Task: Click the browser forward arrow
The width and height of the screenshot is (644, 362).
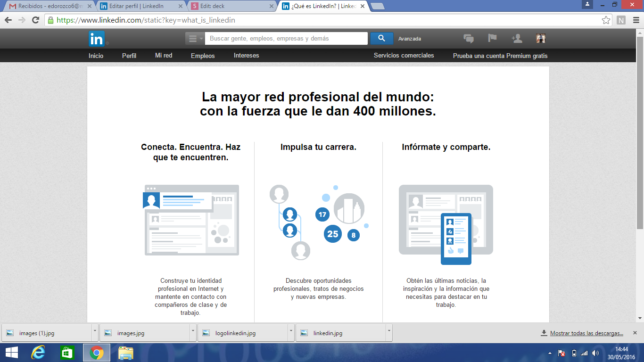Action: pos(22,20)
